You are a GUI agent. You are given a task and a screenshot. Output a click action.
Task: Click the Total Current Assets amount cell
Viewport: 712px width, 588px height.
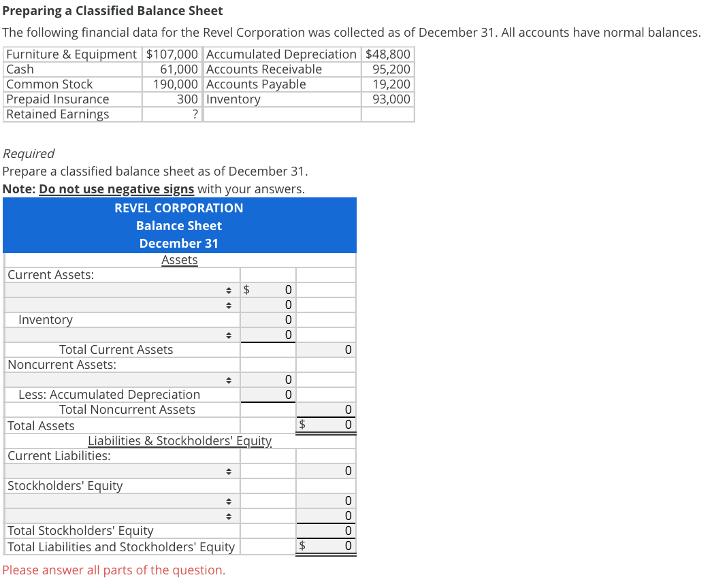(x=325, y=349)
